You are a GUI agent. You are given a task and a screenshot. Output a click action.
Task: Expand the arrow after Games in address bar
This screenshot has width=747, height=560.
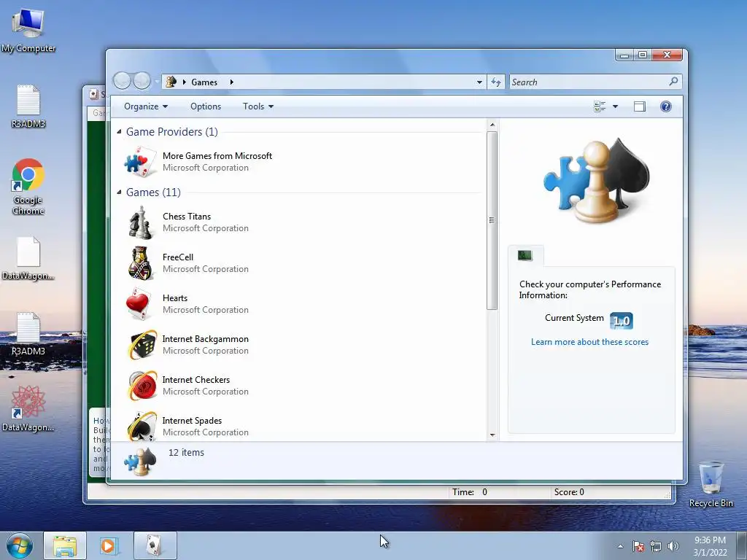click(231, 82)
